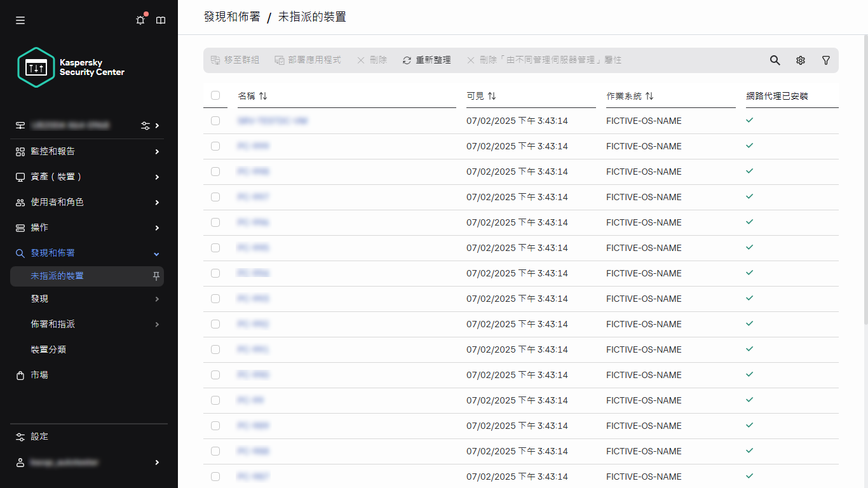This screenshot has width=868, height=488.
Task: Click the pin icon next to 未指派的裝置
Action: click(x=154, y=276)
